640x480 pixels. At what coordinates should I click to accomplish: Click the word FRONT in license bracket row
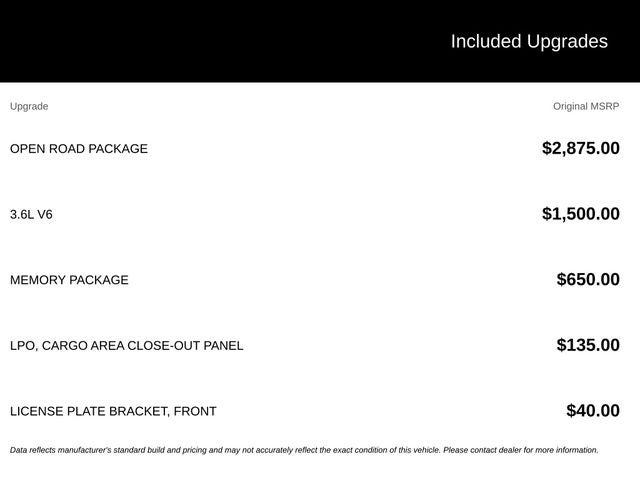[195, 411]
